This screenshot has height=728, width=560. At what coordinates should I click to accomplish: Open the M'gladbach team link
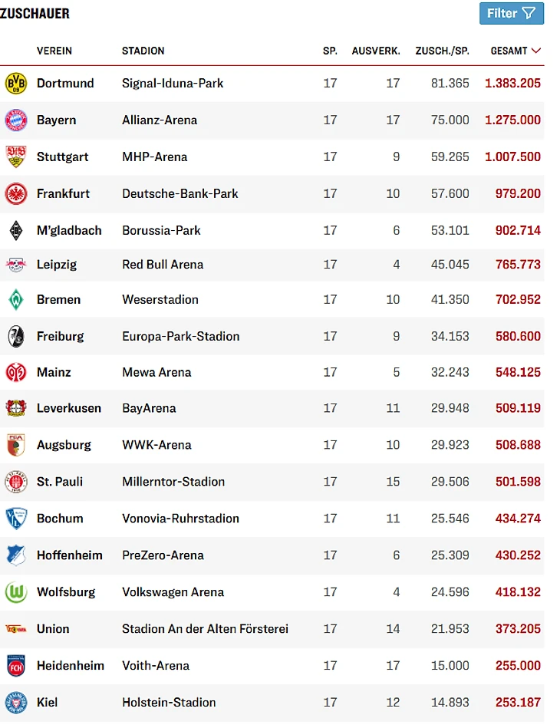click(x=69, y=230)
